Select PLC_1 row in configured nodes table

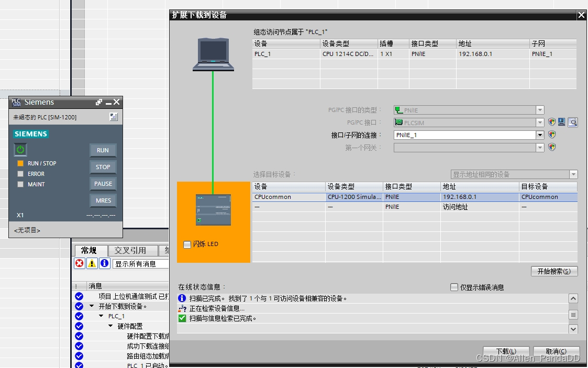414,54
